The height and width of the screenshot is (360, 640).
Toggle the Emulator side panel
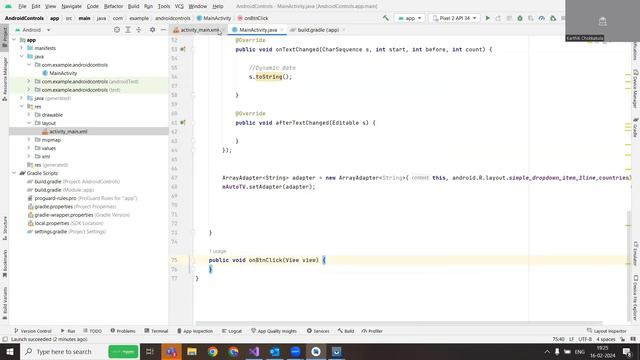[x=636, y=253]
